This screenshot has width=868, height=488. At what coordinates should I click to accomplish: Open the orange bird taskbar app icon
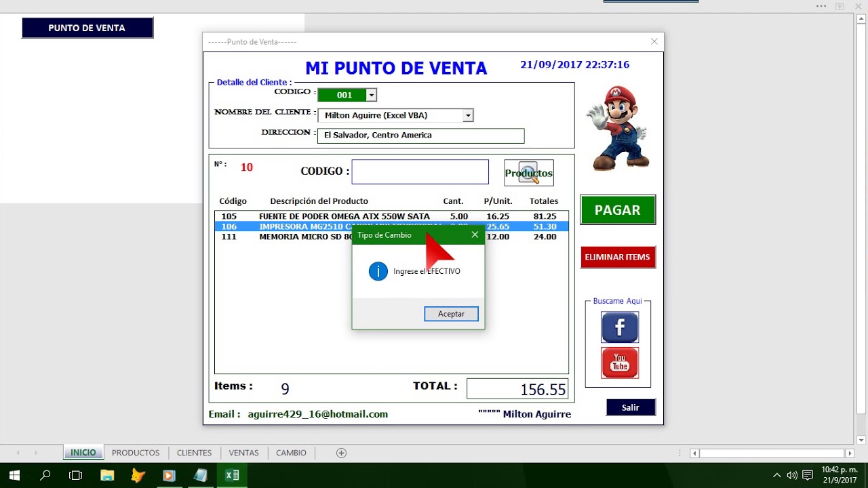(138, 475)
